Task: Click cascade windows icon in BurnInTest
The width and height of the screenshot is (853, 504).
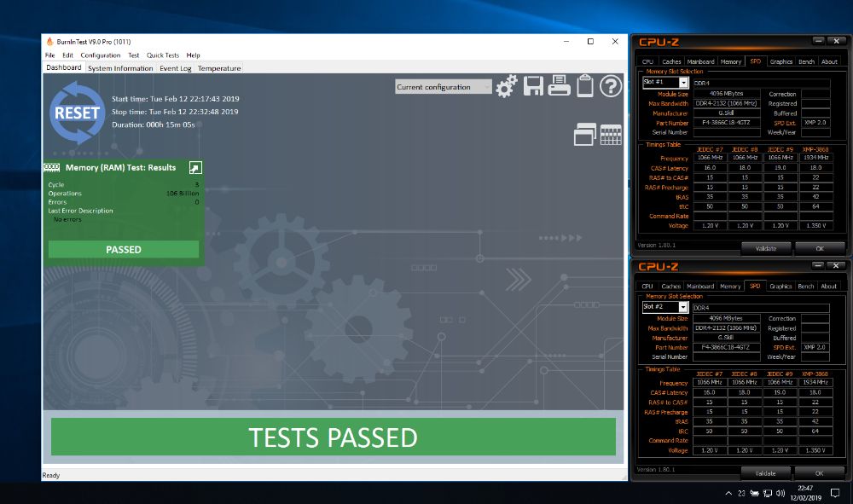Action: tap(585, 134)
